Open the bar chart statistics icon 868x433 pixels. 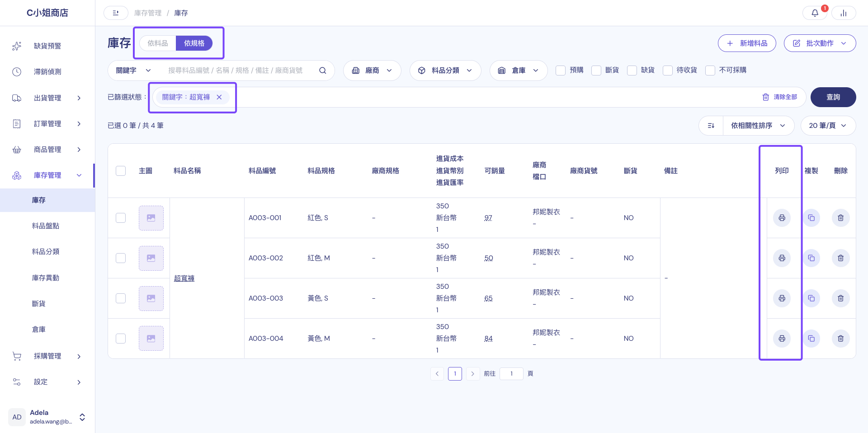pyautogui.click(x=844, y=13)
